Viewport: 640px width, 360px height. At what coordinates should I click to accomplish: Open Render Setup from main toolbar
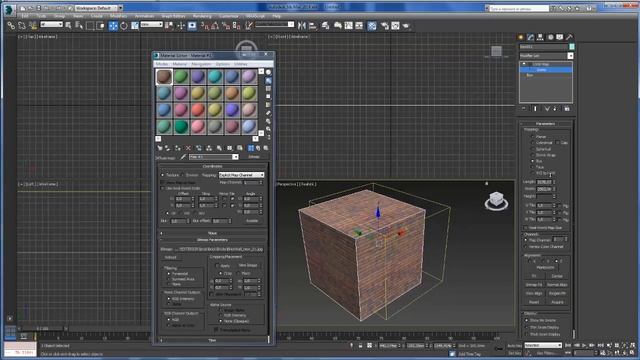384,26
